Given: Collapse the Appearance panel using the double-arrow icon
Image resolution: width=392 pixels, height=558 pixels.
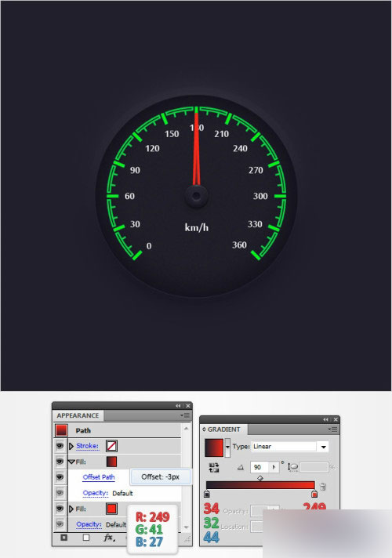Looking at the screenshot, I should coord(178,406).
